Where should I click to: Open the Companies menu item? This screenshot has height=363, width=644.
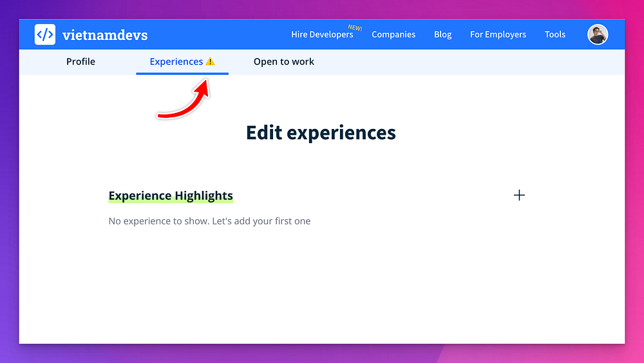[x=393, y=35]
